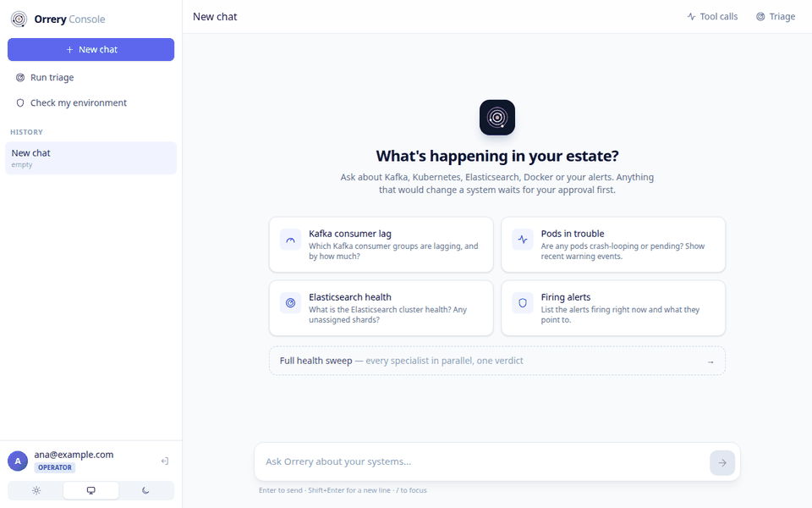Click the ana@example.com account email
The image size is (812, 508).
pyautogui.click(x=74, y=455)
